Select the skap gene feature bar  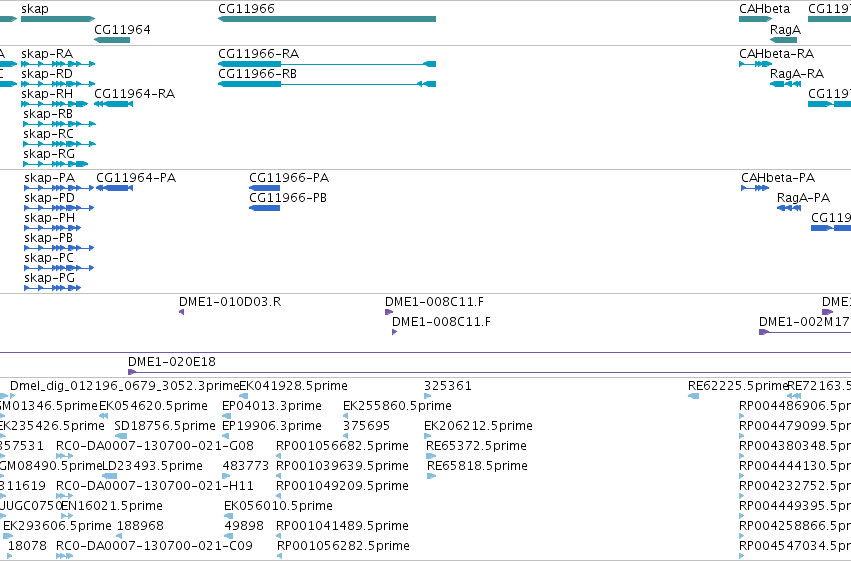coord(58,19)
